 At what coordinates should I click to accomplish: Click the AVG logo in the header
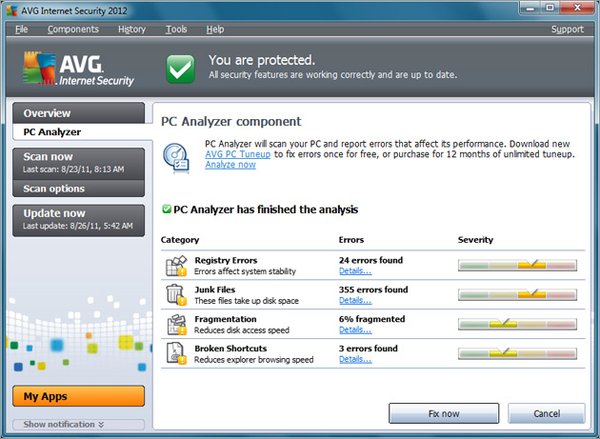click(x=78, y=69)
